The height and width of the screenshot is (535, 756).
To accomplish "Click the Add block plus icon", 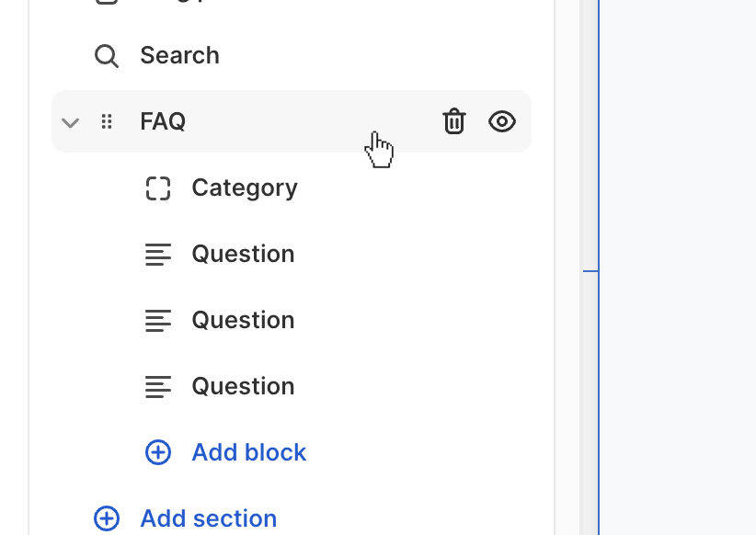I will click(158, 452).
